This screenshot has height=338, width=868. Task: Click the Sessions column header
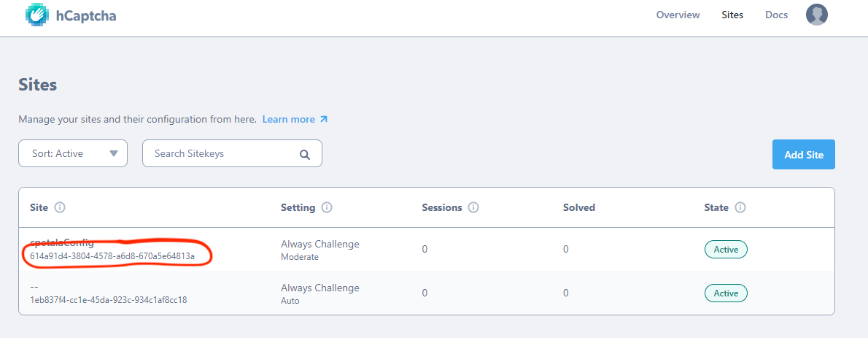pos(442,208)
